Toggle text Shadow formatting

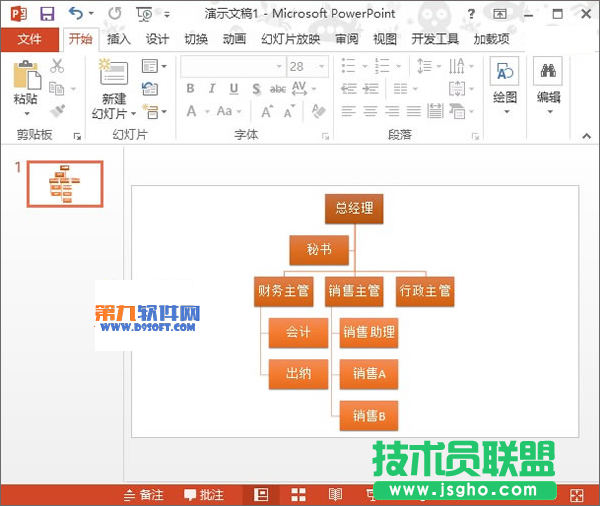click(256, 89)
